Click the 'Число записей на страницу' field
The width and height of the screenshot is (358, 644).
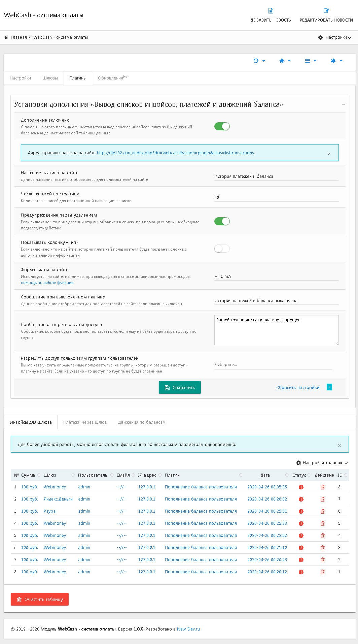click(x=276, y=197)
